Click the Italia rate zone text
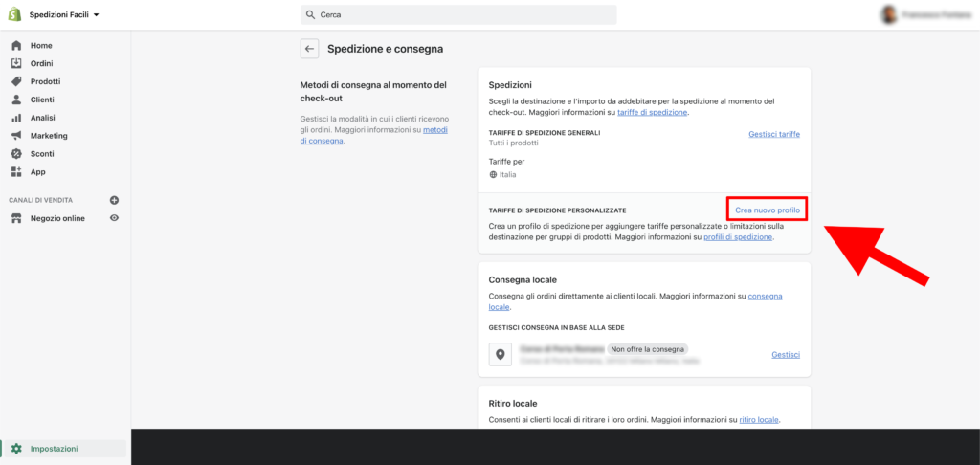 (x=508, y=175)
